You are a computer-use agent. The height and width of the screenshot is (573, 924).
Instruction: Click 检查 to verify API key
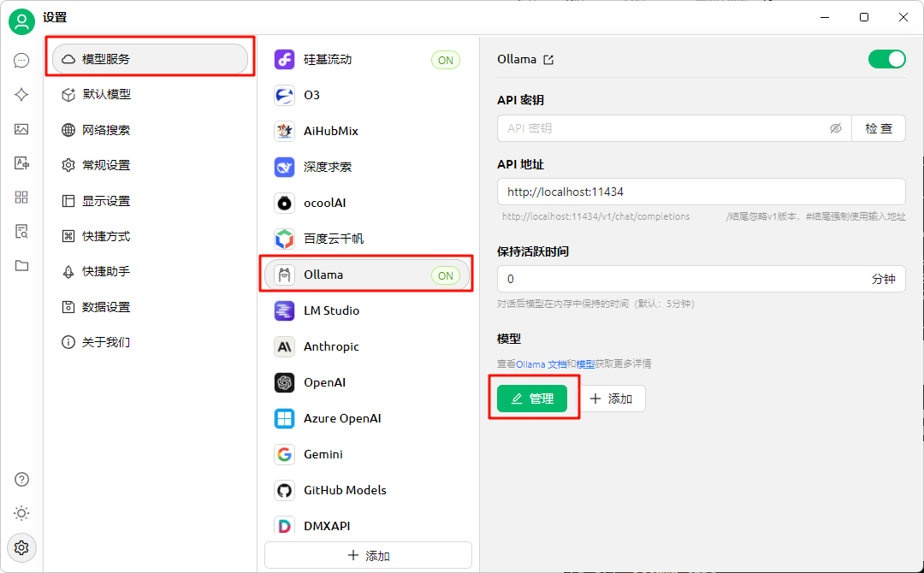tap(879, 128)
